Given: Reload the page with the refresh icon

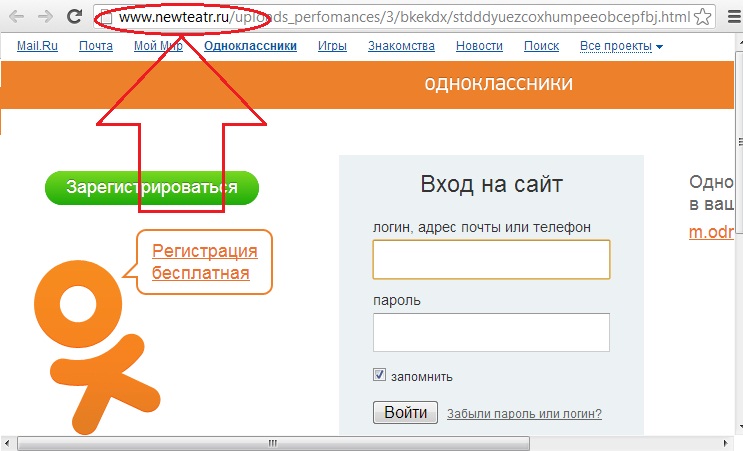Looking at the screenshot, I should 74,17.
